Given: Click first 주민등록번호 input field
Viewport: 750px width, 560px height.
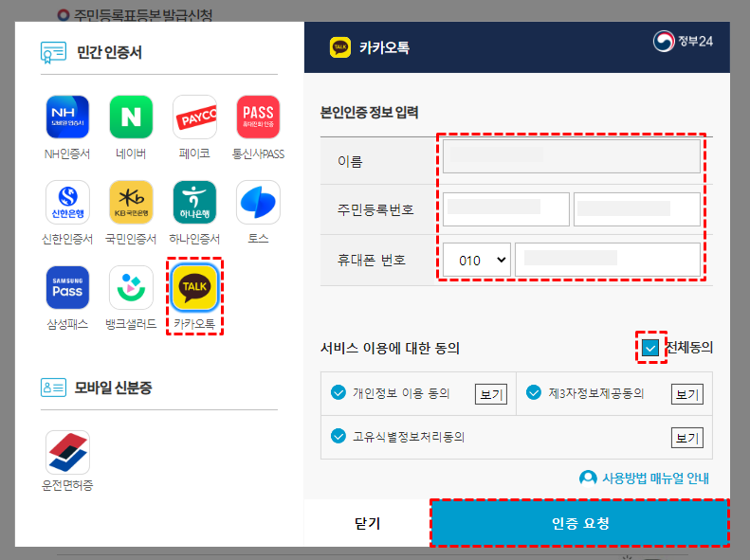Looking at the screenshot, I should tap(506, 209).
